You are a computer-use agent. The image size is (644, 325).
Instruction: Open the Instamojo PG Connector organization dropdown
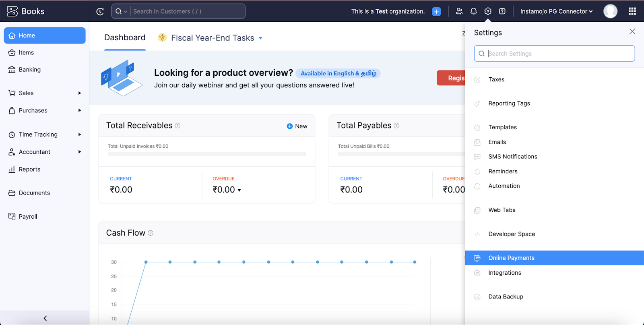tap(556, 11)
